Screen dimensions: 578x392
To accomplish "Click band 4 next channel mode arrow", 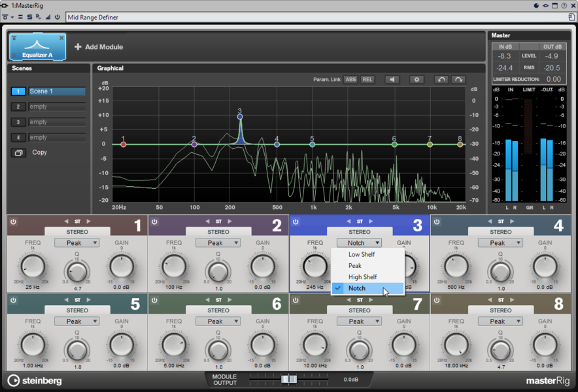I will pos(512,221).
